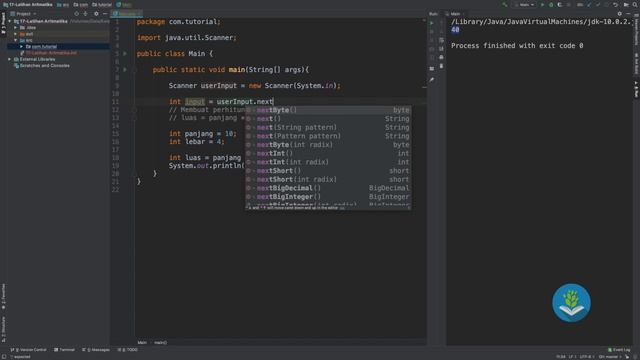
Task: Hide the Project panel with minus icon
Action: click(105, 13)
